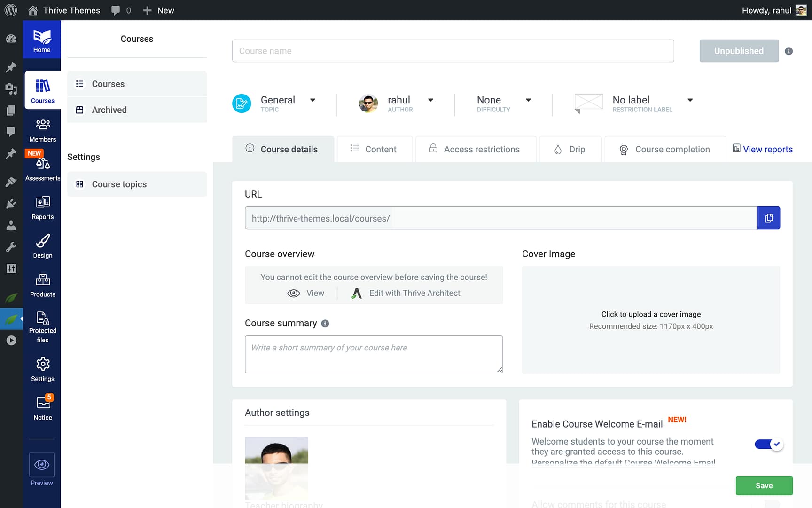Click the Unpublished status button
Image resolution: width=812 pixels, height=508 pixels.
tap(739, 51)
